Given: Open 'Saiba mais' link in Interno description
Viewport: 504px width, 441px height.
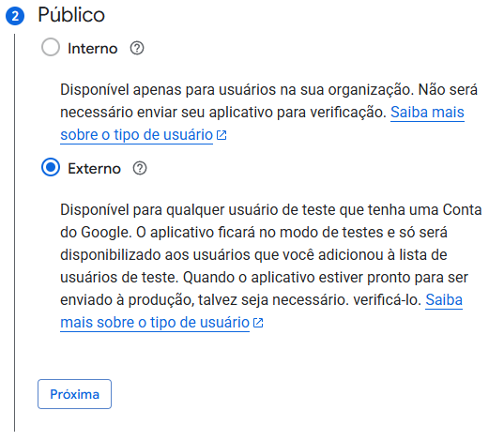Looking at the screenshot, I should click(427, 113).
